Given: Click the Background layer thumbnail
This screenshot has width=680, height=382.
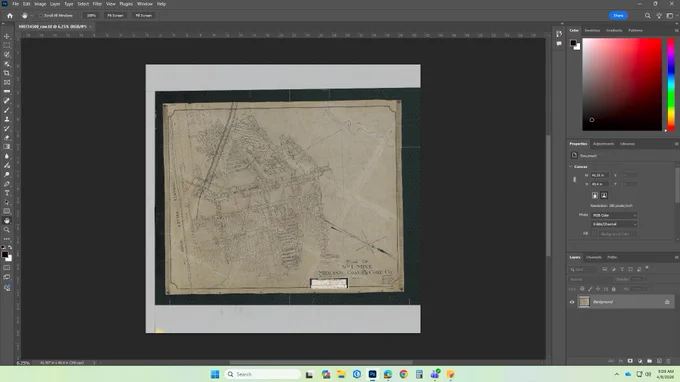Looking at the screenshot, I should click(x=584, y=302).
